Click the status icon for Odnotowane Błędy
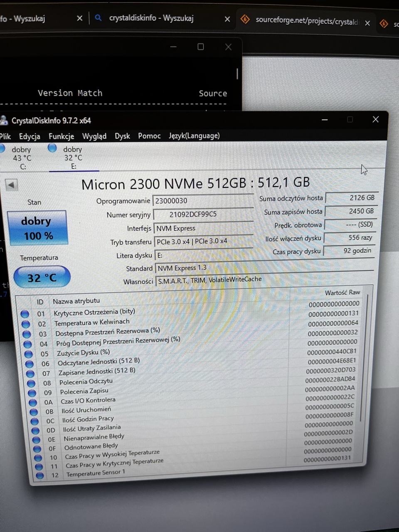This screenshot has height=532, width=399. 37,449
